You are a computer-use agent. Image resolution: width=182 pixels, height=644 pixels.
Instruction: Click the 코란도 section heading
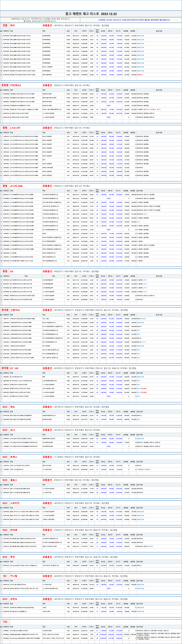14,599
